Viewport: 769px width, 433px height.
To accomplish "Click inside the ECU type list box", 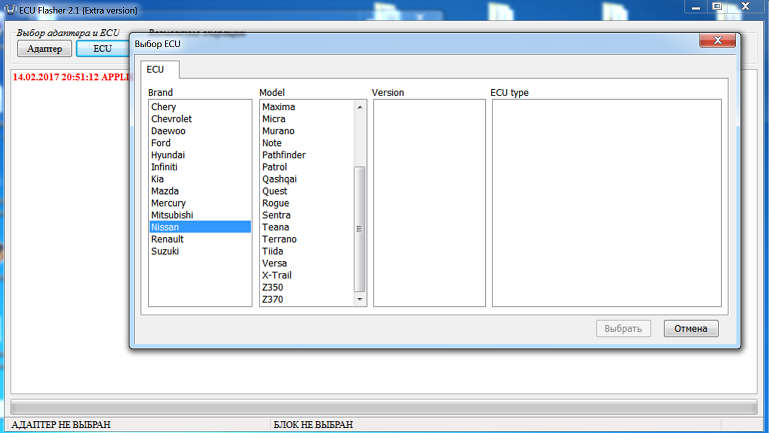I will (607, 203).
